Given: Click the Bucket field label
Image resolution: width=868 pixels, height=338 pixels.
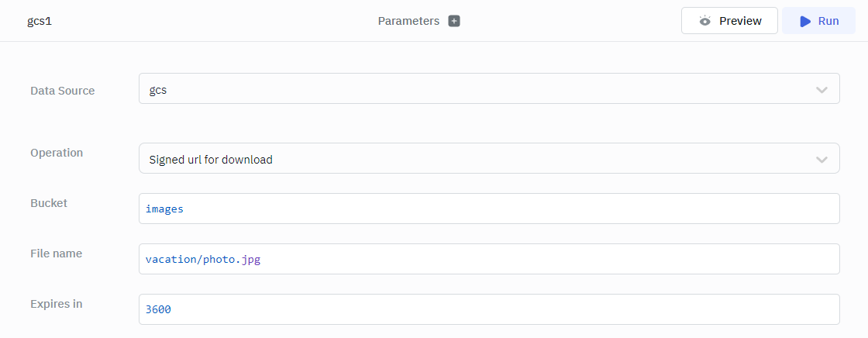Looking at the screenshot, I should (49, 203).
